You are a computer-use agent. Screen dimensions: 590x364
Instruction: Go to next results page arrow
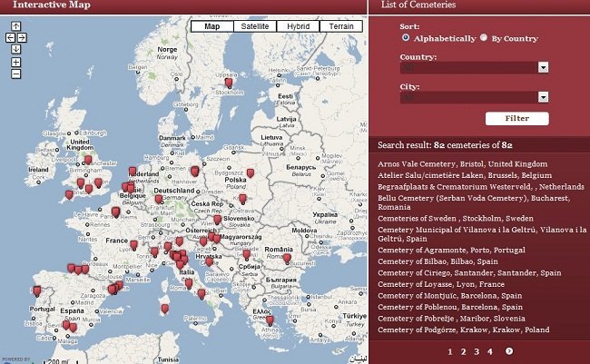click(x=508, y=351)
